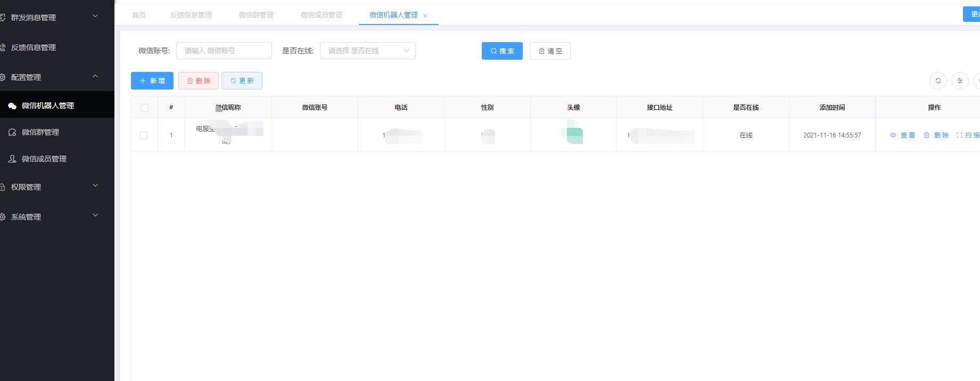
Task: Click the 添加时间 column header
Action: (832, 108)
